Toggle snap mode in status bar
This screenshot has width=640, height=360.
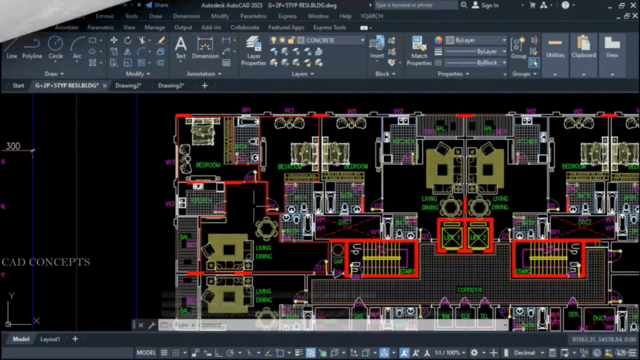(176, 353)
